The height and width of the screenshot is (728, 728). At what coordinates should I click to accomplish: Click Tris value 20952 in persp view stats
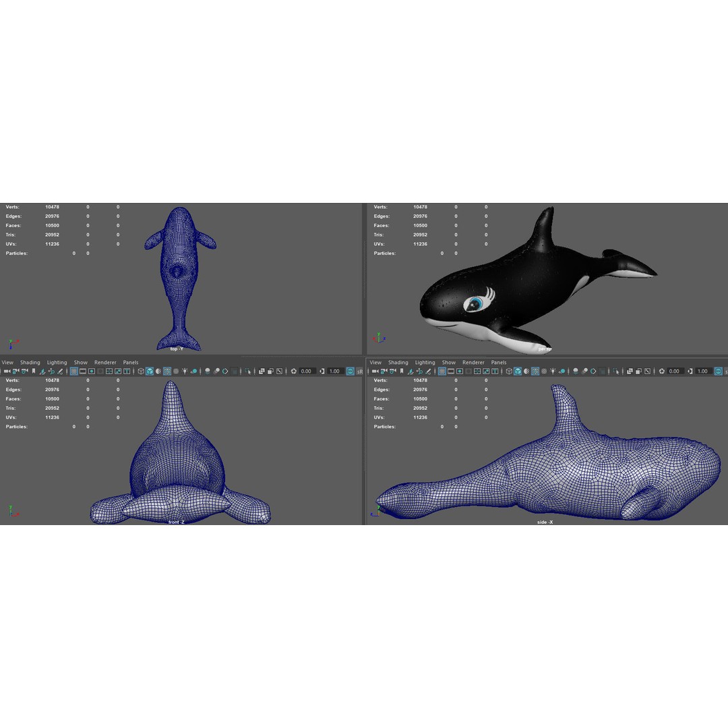point(420,235)
